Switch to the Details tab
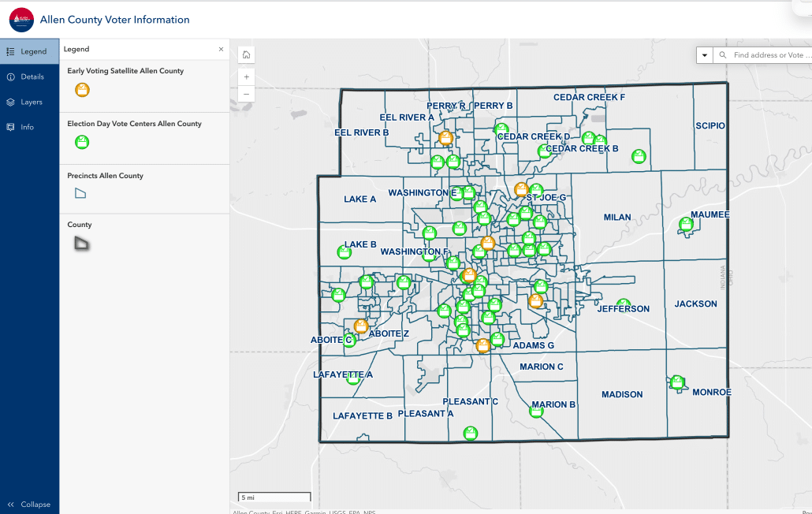 tap(29, 76)
